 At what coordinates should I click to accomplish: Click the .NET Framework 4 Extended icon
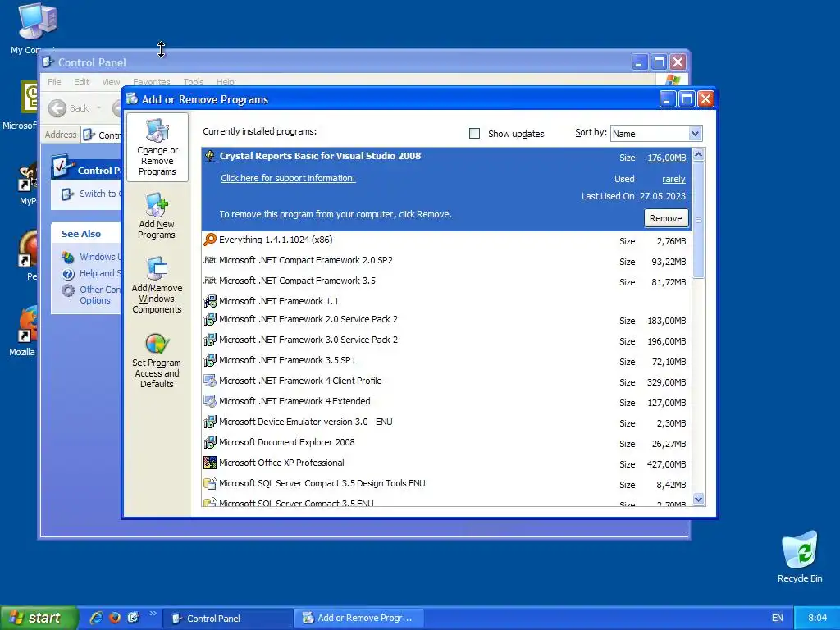point(210,401)
